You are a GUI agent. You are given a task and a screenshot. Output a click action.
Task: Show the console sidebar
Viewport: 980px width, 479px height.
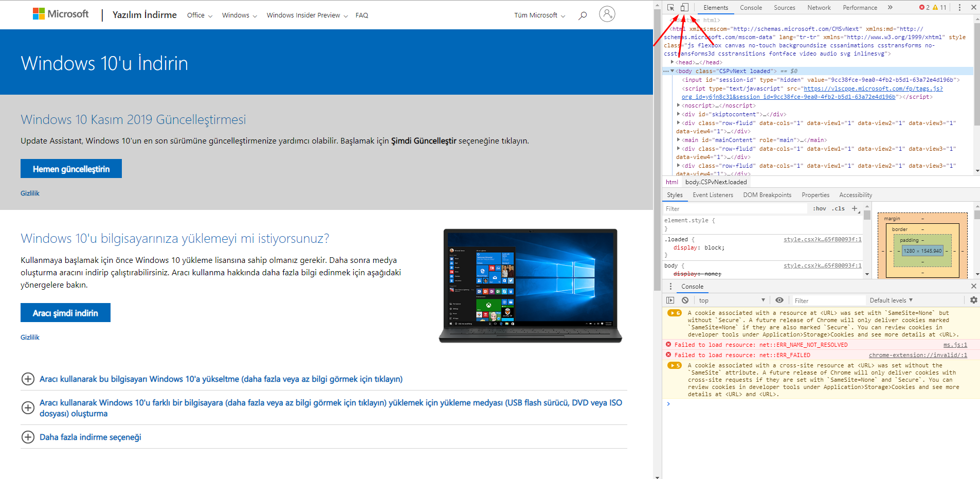[x=670, y=300]
